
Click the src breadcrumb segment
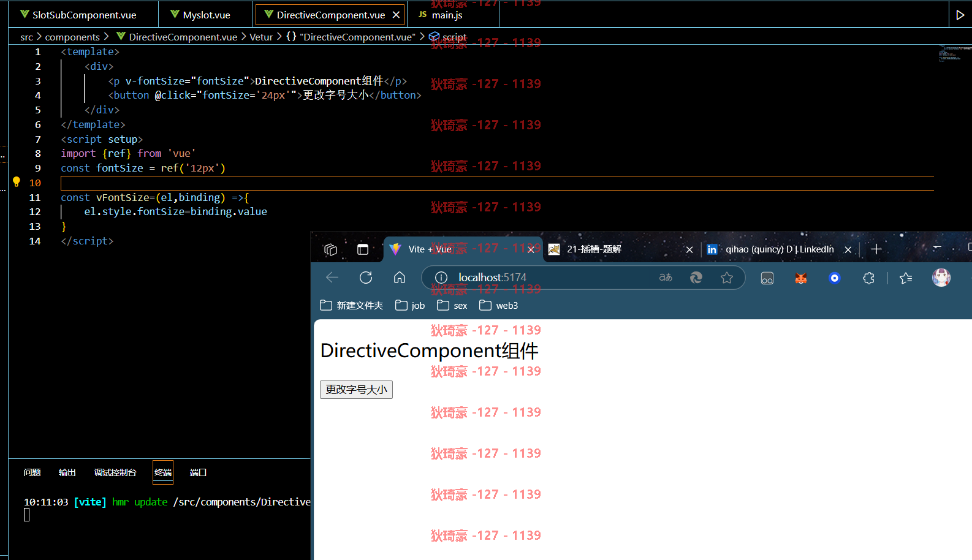tap(26, 37)
